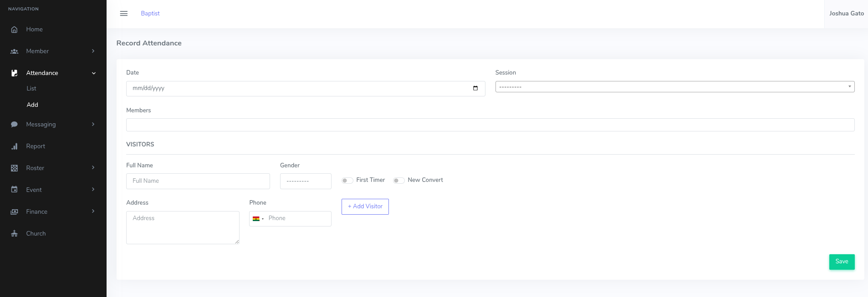Click the Record Attendance heading text
Viewport: 868px width, 297px height.
point(149,43)
